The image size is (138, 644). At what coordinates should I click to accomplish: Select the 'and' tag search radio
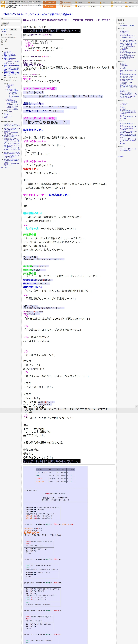point(5,29)
